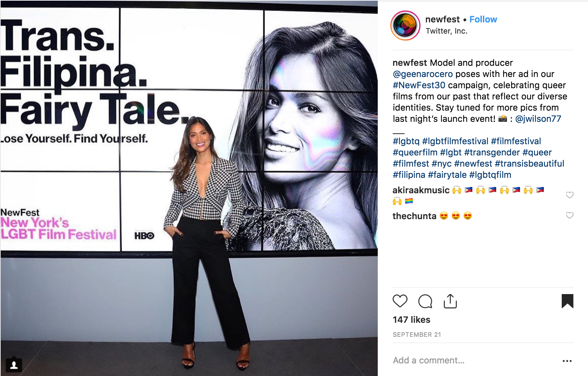The image size is (588, 376).
Task: Toggle the bookmark save icon
Action: click(x=567, y=301)
